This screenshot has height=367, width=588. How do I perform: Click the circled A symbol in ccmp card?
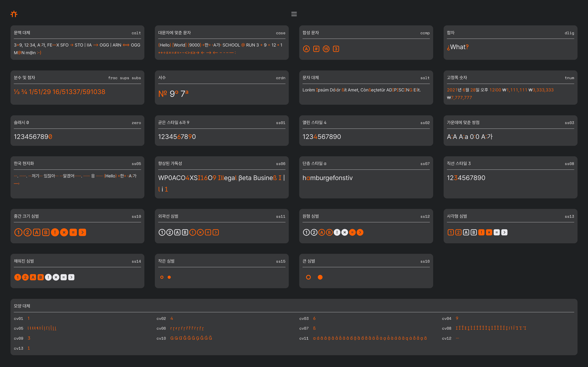[306, 49]
